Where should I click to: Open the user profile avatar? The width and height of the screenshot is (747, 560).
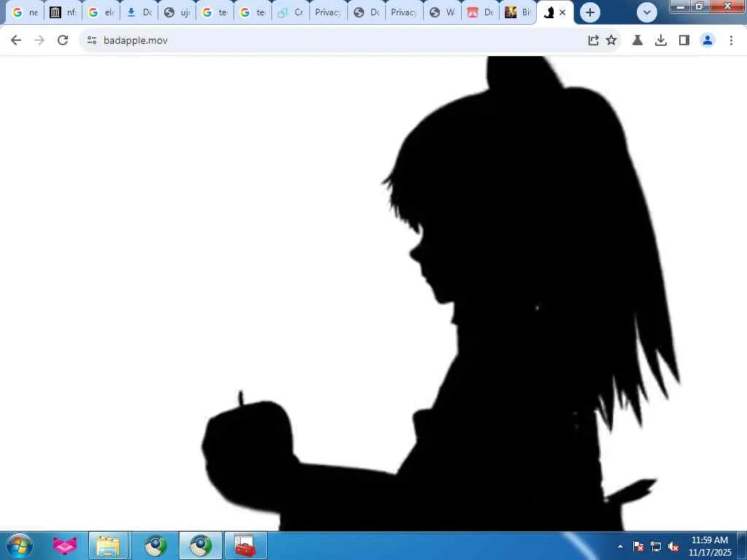click(x=708, y=41)
